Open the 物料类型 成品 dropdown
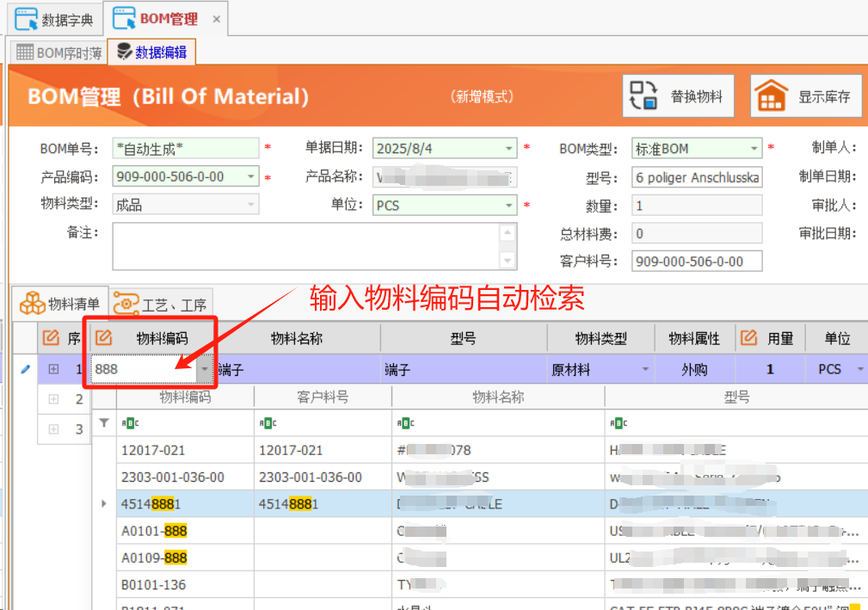The width and height of the screenshot is (868, 610). 251,205
